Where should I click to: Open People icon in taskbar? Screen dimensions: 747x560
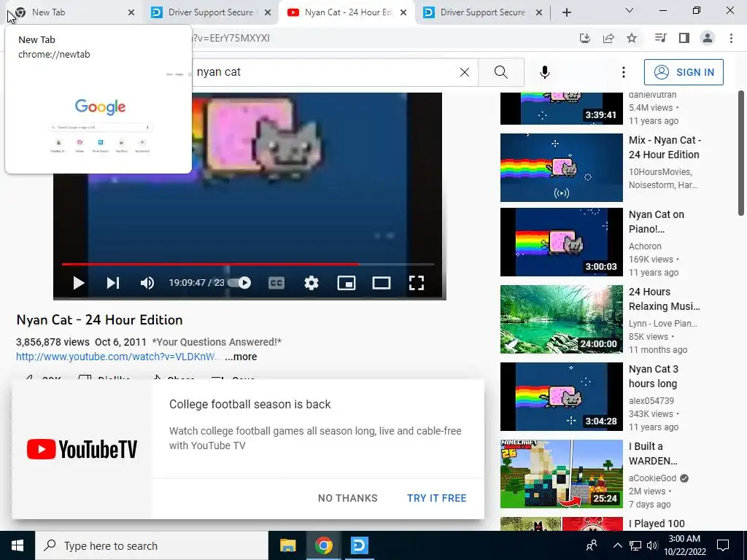tap(592, 545)
